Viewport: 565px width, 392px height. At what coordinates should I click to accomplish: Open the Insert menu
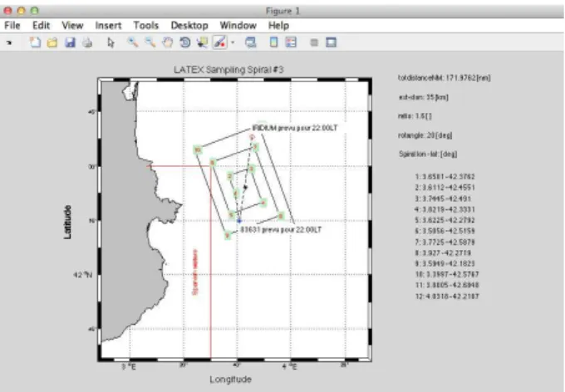click(108, 26)
